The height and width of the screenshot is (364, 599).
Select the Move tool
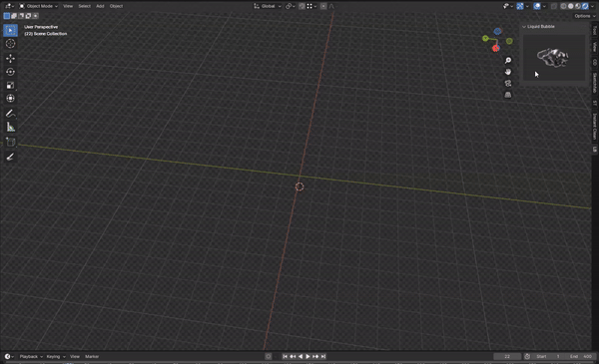pos(10,59)
